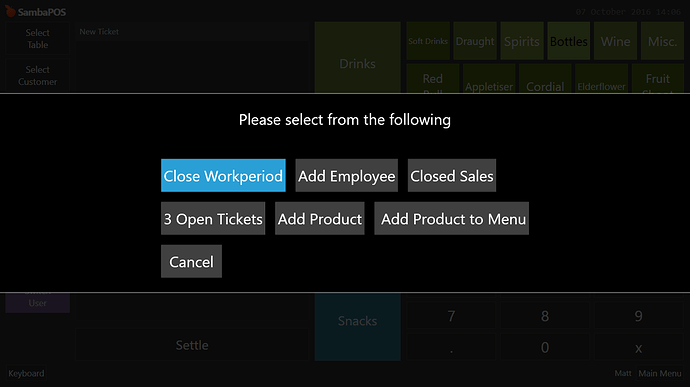Image resolution: width=690 pixels, height=387 pixels.
Task: Toggle the on-screen Keyboard
Action: tap(26, 373)
